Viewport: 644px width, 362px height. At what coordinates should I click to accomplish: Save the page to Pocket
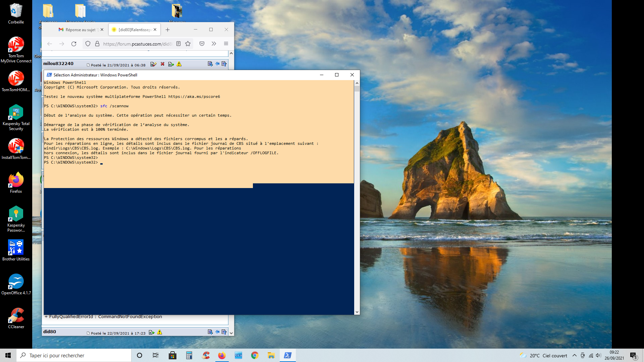[x=202, y=44]
